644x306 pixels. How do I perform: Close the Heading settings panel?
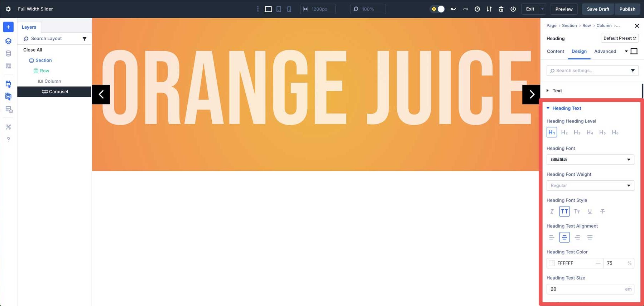[637, 26]
